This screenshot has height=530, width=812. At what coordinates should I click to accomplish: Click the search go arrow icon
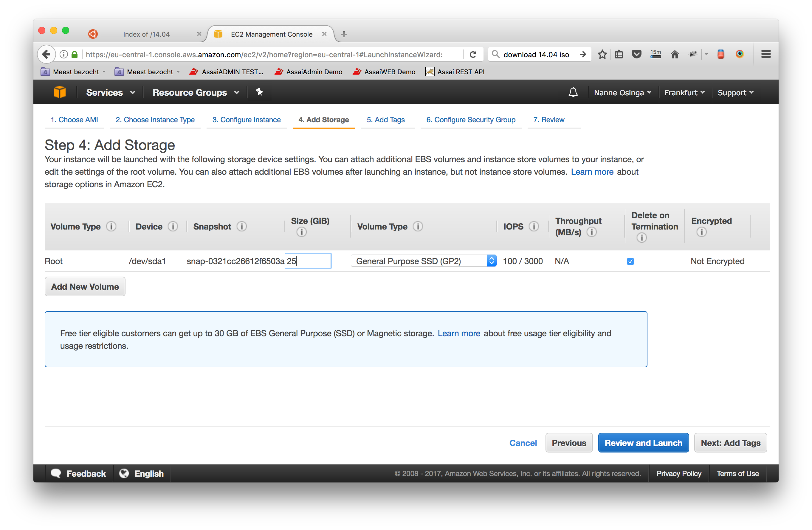pyautogui.click(x=583, y=54)
